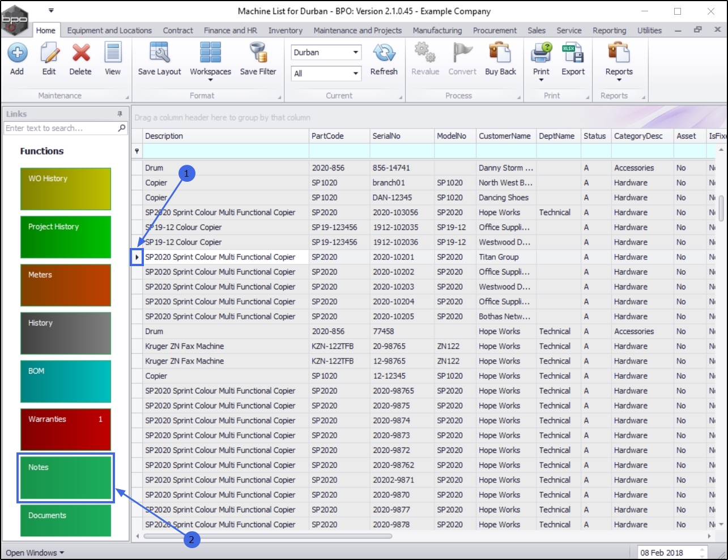728x560 pixels.
Task: Click the Save Layout icon
Action: tap(159, 54)
